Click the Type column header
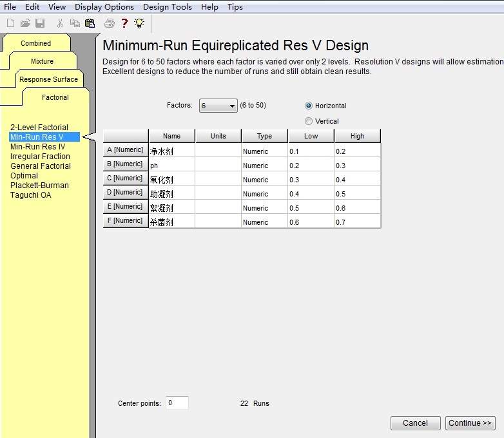Screen dimensions: 504x438 (x=264, y=136)
